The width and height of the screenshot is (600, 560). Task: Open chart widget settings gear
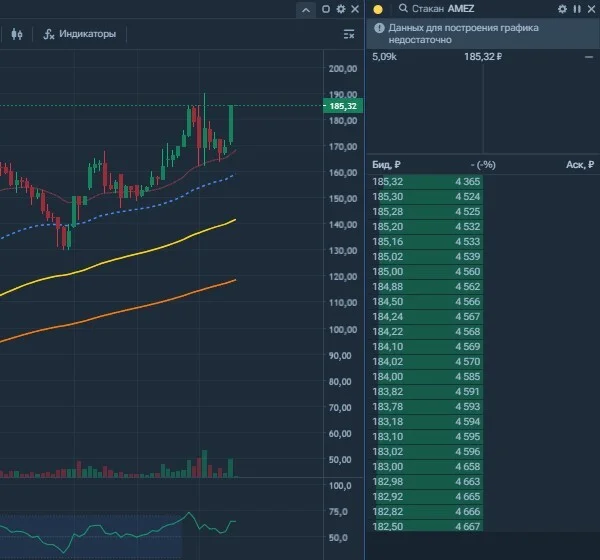pyautogui.click(x=341, y=9)
